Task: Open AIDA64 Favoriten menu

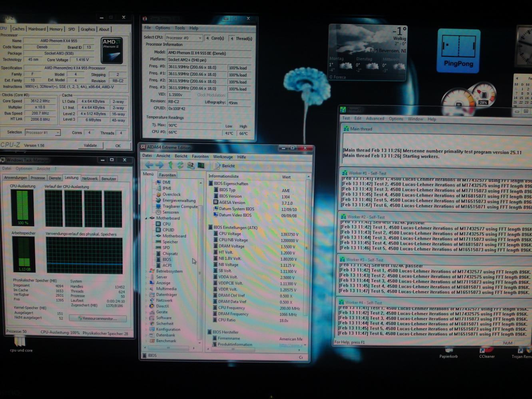Action: tap(200, 156)
